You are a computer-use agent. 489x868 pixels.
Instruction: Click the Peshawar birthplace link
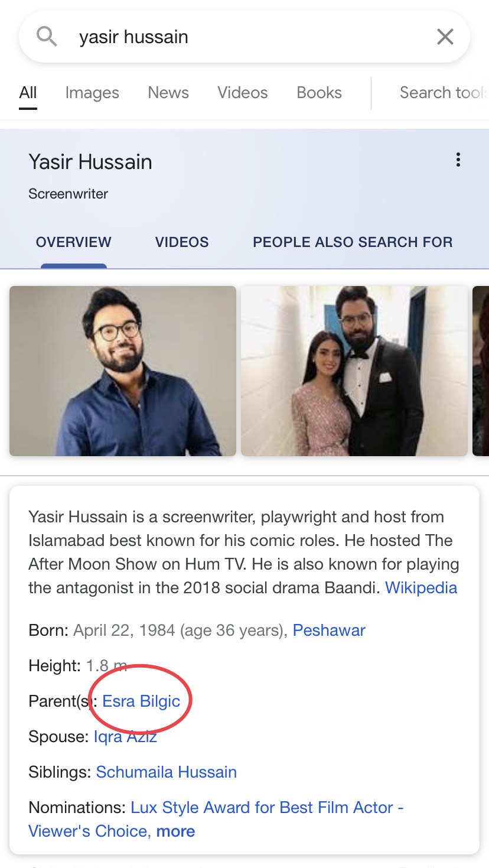click(x=329, y=630)
